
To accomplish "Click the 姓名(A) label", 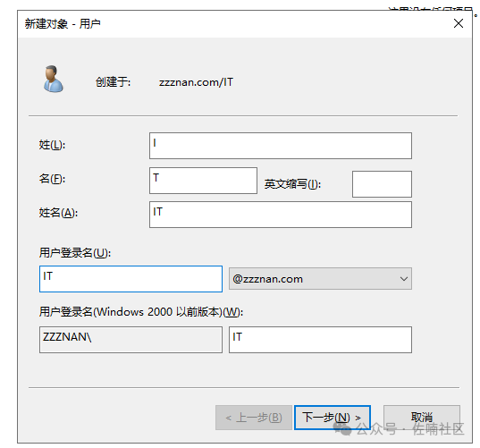I will tap(58, 213).
